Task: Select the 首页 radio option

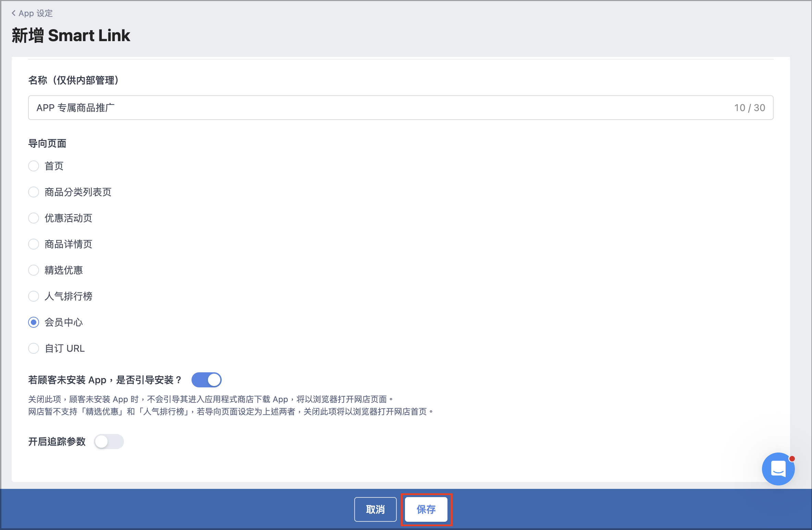Action: tap(34, 166)
